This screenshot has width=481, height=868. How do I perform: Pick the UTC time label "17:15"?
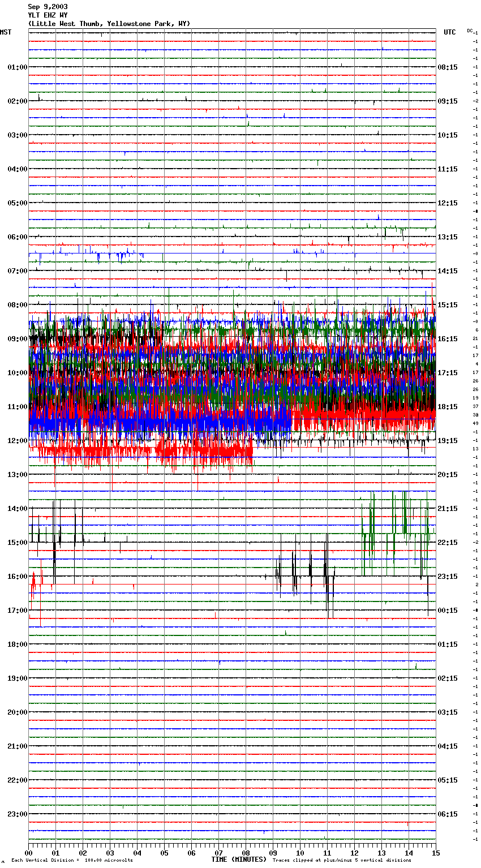point(448,373)
